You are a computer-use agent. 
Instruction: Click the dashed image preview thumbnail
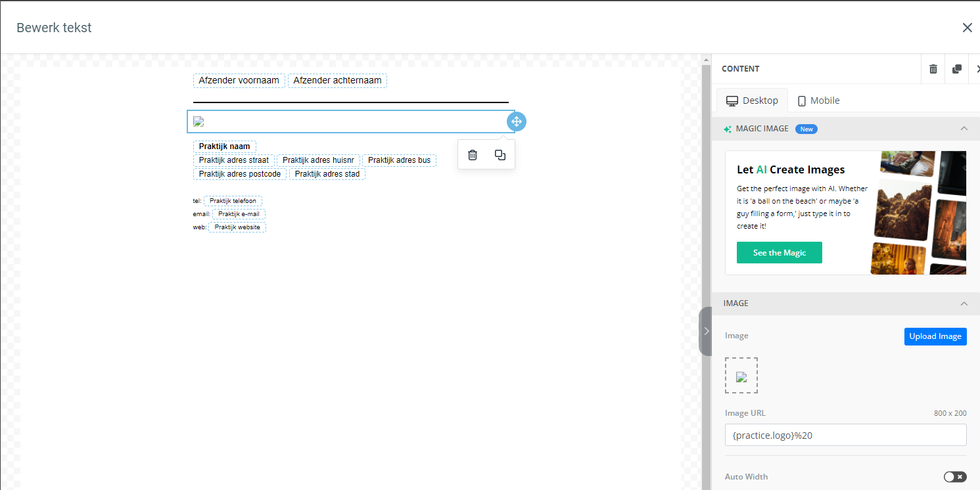741,376
